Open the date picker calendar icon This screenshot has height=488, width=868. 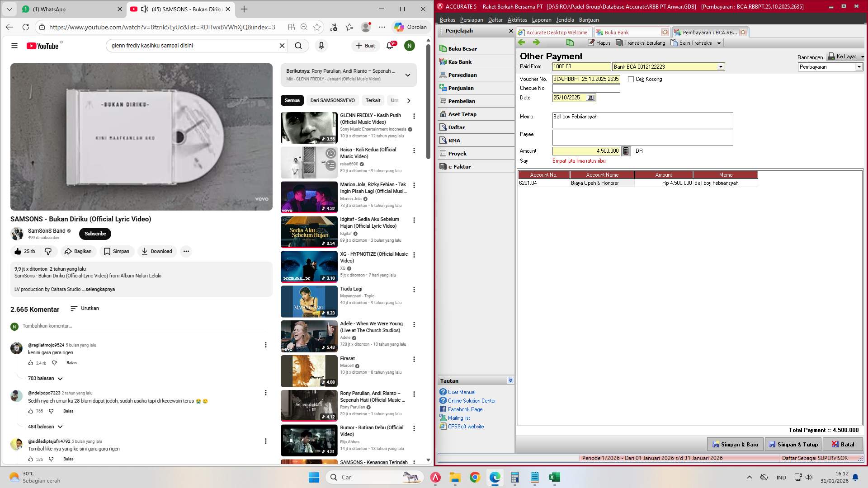590,98
